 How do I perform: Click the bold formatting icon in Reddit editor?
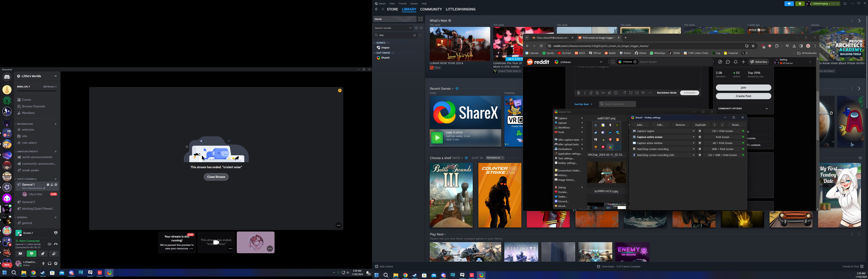point(579,93)
